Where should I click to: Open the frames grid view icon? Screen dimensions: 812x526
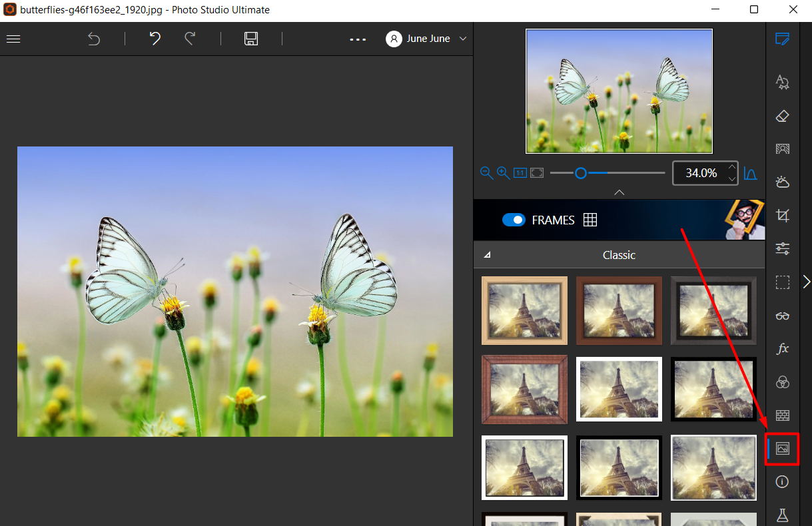[590, 220]
